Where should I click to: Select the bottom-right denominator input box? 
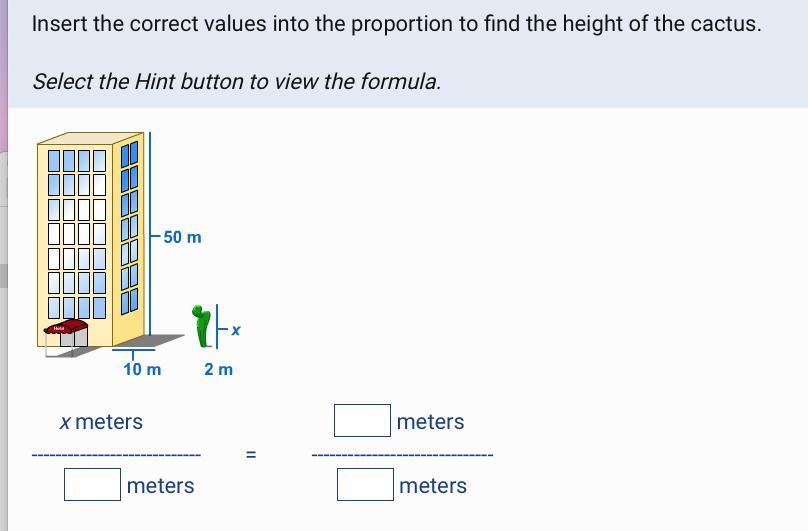[x=364, y=485]
